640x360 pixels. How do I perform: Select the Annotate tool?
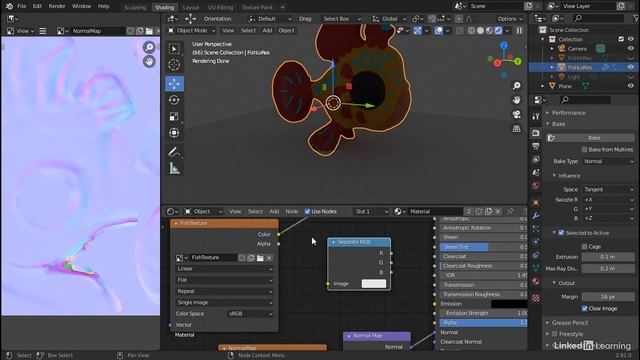click(x=174, y=152)
